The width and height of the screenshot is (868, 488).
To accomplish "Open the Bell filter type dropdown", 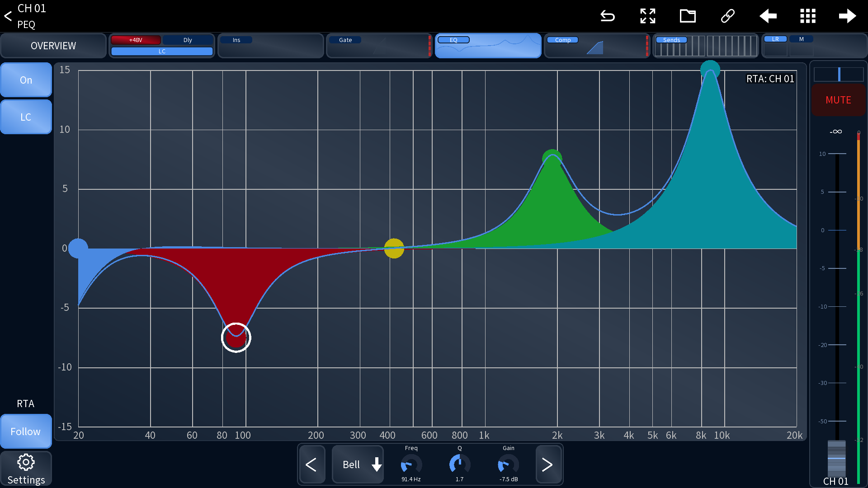I will 358,465.
